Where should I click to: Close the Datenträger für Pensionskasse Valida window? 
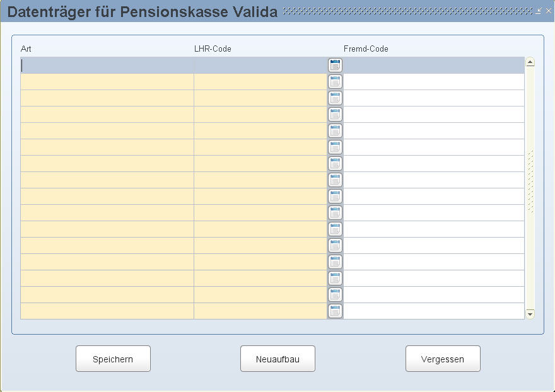pos(549,11)
